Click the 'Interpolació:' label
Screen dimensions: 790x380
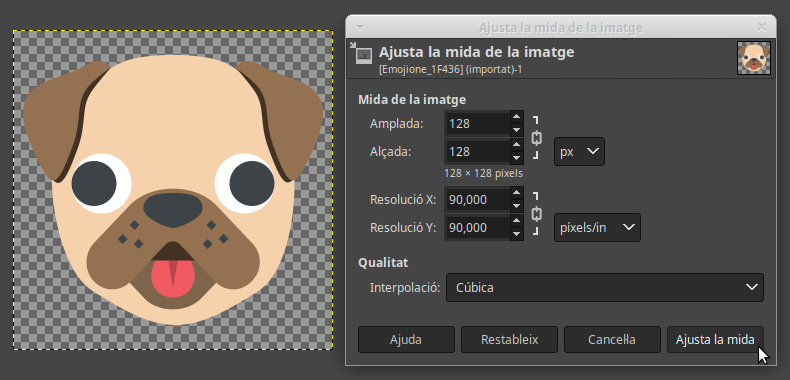[x=405, y=288]
